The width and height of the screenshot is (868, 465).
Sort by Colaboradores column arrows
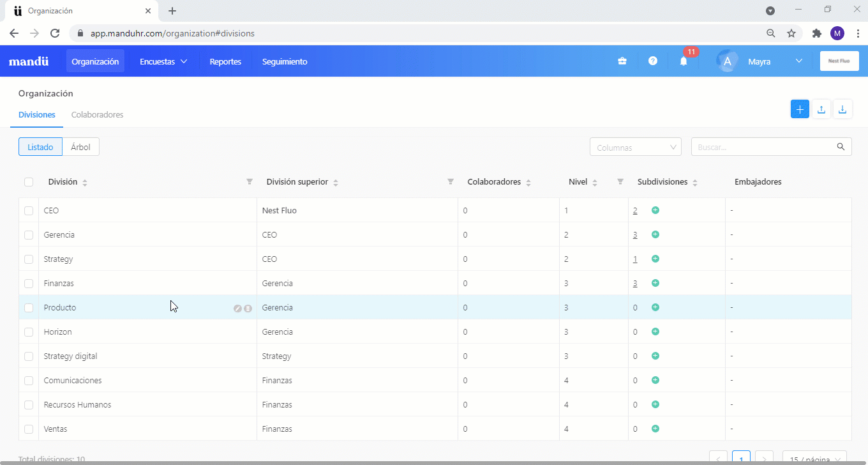[528, 183]
